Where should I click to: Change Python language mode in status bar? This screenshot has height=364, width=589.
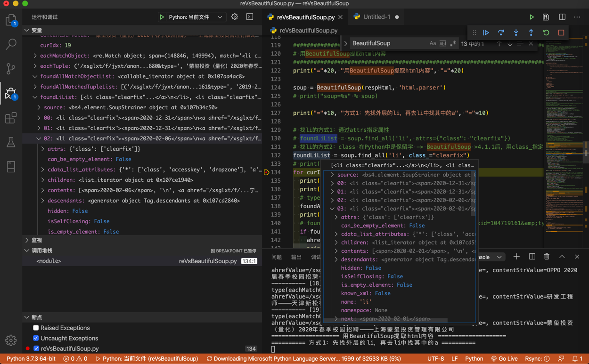click(x=474, y=359)
